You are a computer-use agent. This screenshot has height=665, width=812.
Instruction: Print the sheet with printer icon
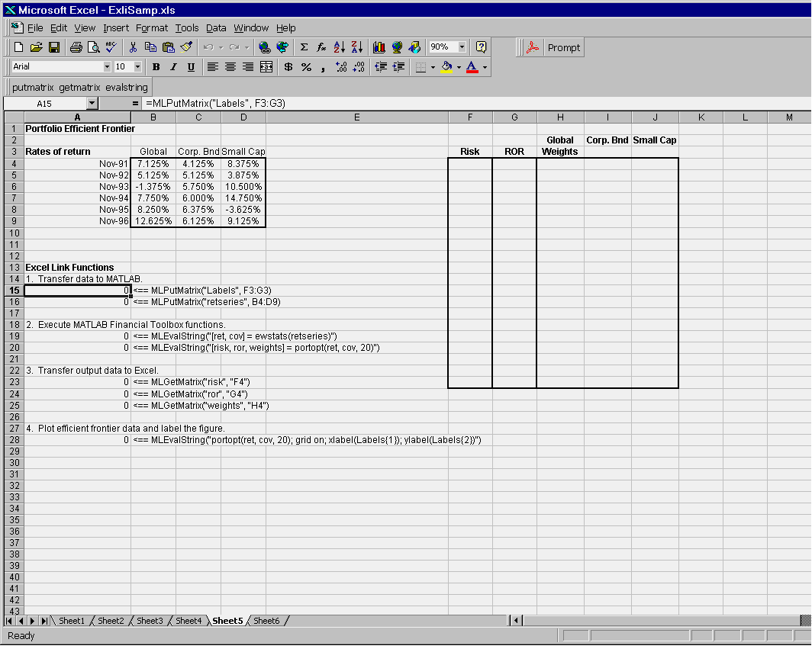[76, 47]
